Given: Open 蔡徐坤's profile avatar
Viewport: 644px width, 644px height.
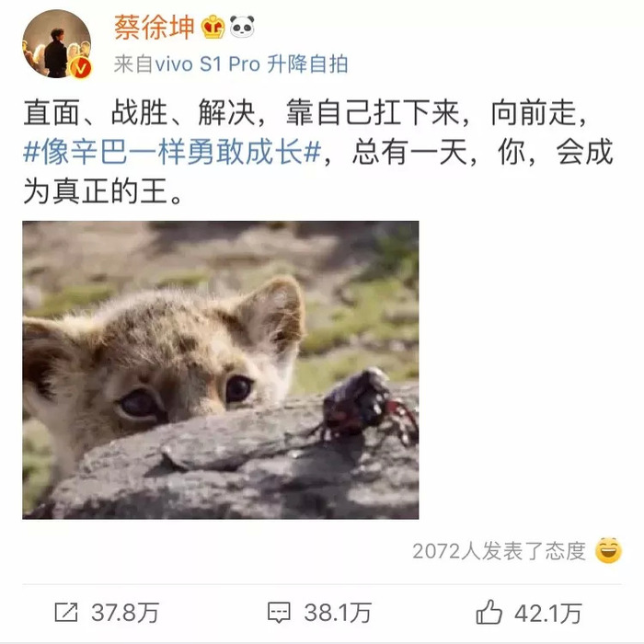Looking at the screenshot, I should click(57, 43).
